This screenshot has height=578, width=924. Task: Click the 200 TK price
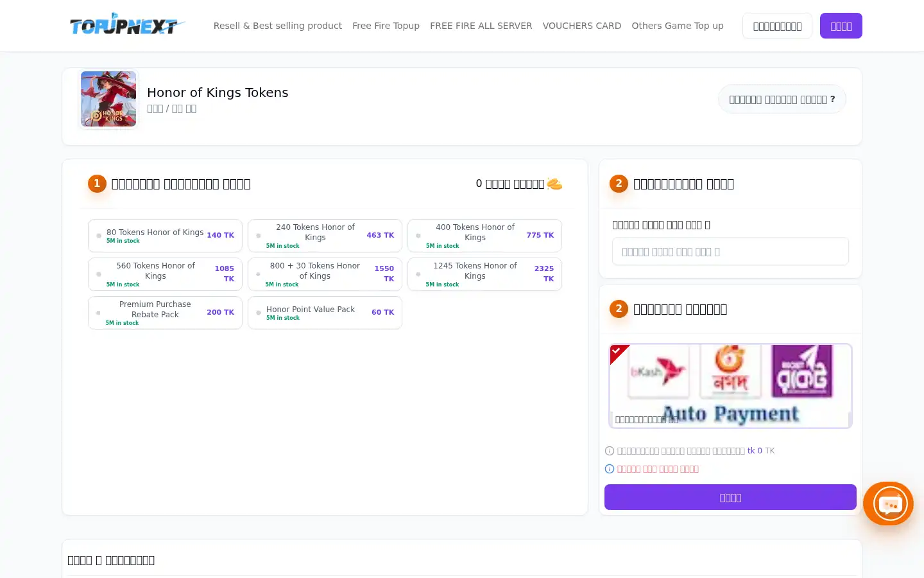coord(220,312)
